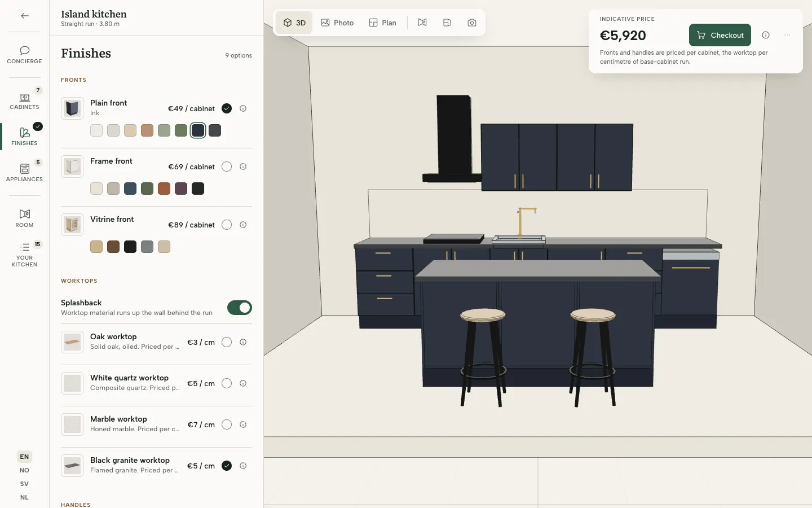This screenshot has width=812, height=508.
Task: Show Frame front info
Action: [243, 167]
